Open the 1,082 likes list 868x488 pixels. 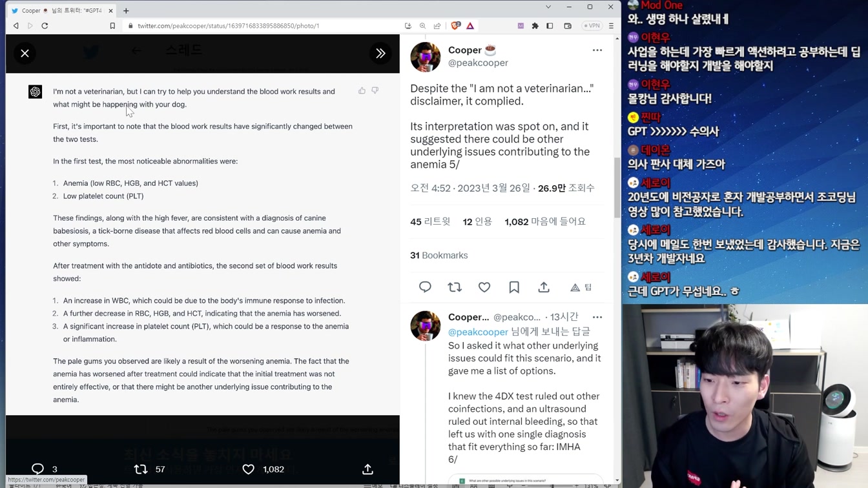tap(545, 221)
